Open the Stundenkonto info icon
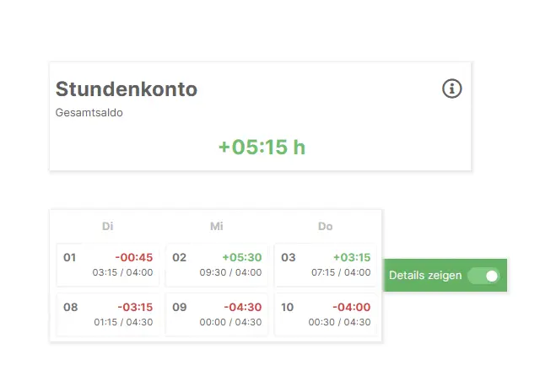This screenshot has width=556, height=392. pyautogui.click(x=451, y=89)
